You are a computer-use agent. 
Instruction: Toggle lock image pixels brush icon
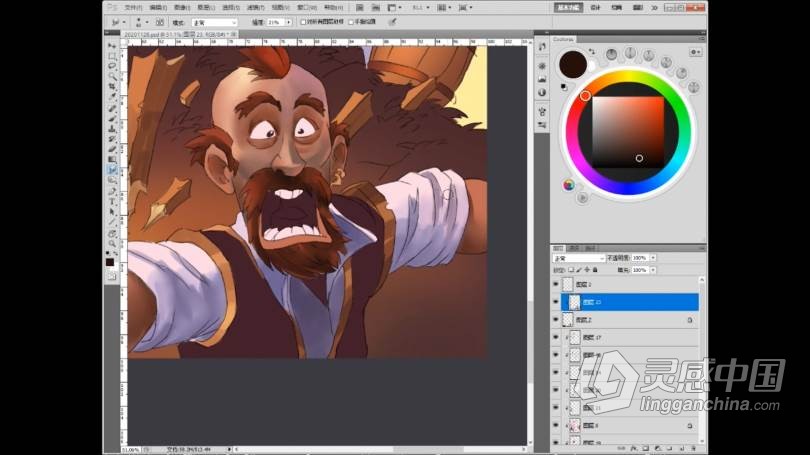pyautogui.click(x=579, y=270)
